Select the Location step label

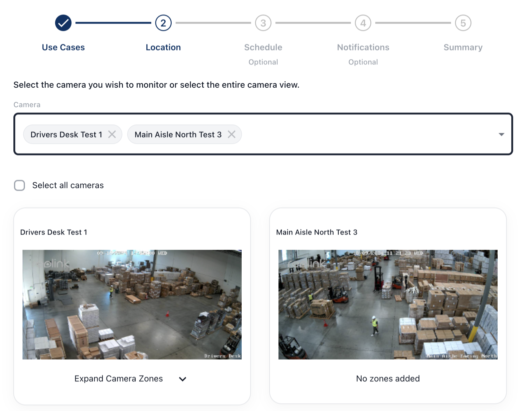click(163, 47)
